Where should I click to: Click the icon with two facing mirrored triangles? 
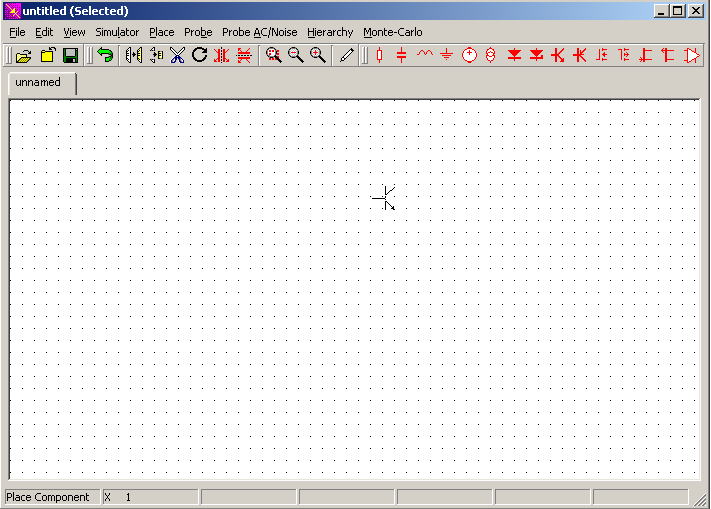coord(133,55)
